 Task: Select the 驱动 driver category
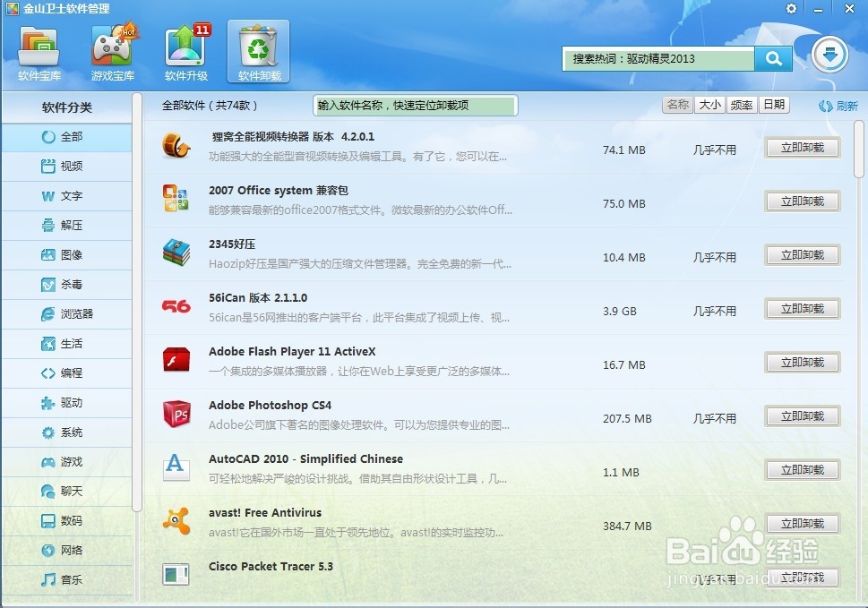pyautogui.click(x=66, y=403)
